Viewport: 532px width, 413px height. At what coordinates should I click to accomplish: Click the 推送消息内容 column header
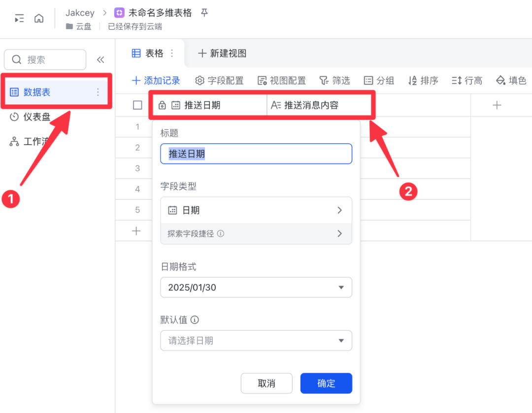click(x=319, y=105)
